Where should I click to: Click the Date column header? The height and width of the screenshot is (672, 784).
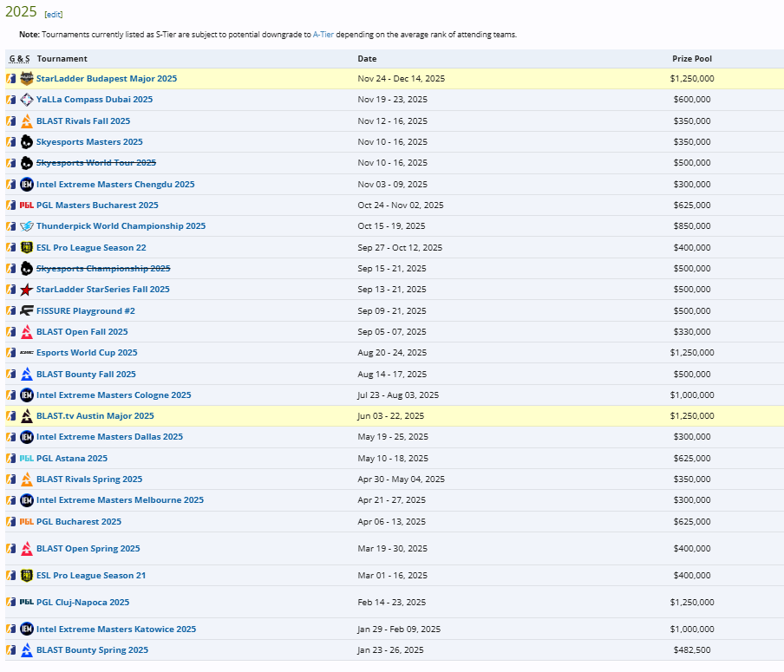point(367,58)
